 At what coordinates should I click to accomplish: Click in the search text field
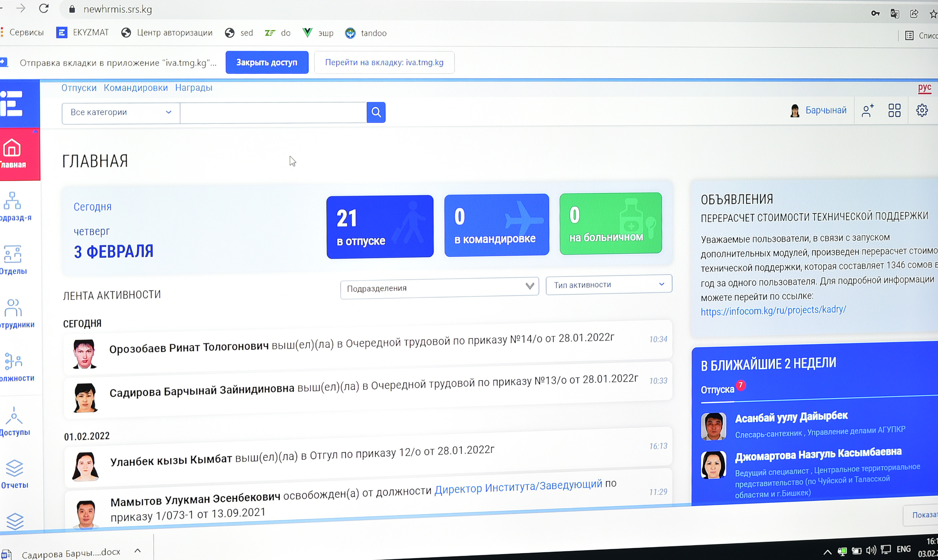[273, 113]
